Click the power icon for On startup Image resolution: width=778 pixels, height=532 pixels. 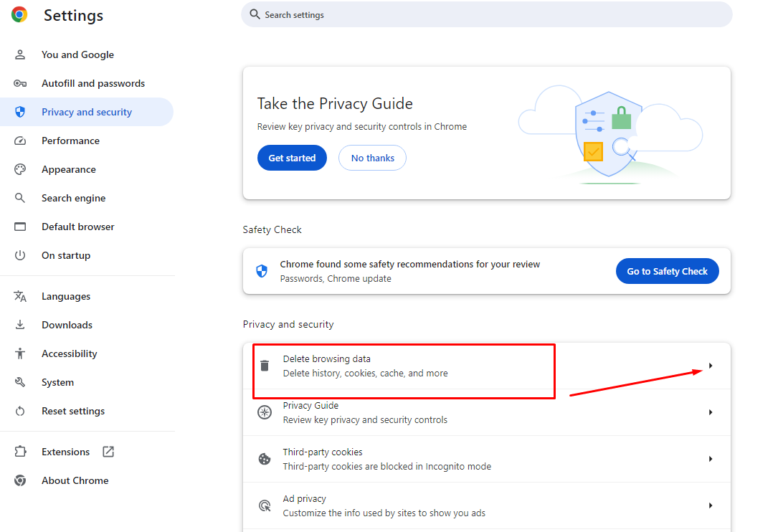(20, 255)
